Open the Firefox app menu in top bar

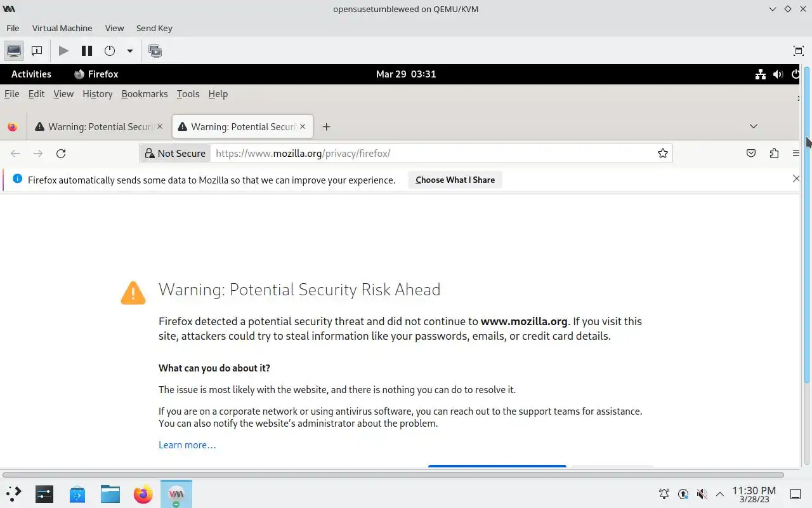tap(96, 74)
